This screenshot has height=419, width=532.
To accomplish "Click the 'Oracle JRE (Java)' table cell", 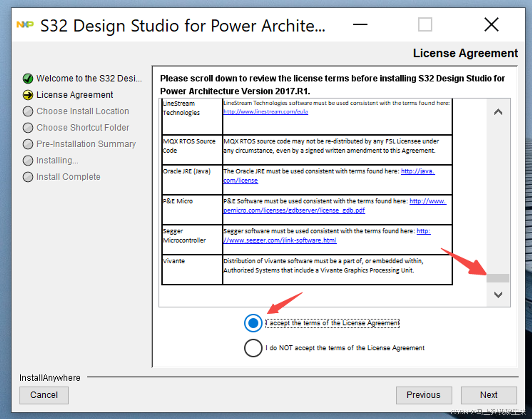I will click(x=192, y=180).
